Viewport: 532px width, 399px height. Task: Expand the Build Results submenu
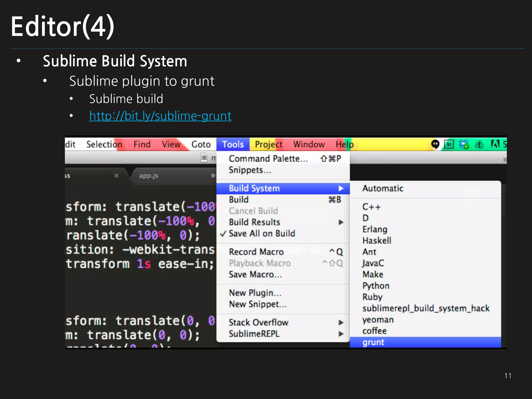(x=283, y=222)
